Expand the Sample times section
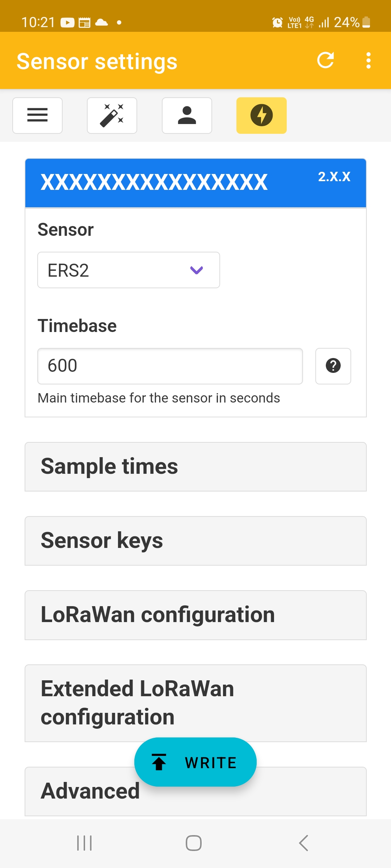This screenshot has width=391, height=868. [195, 467]
